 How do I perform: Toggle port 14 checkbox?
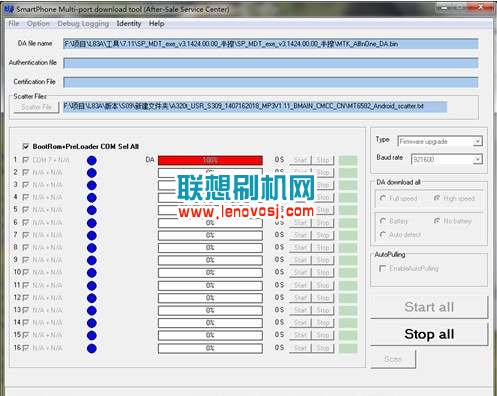point(25,322)
